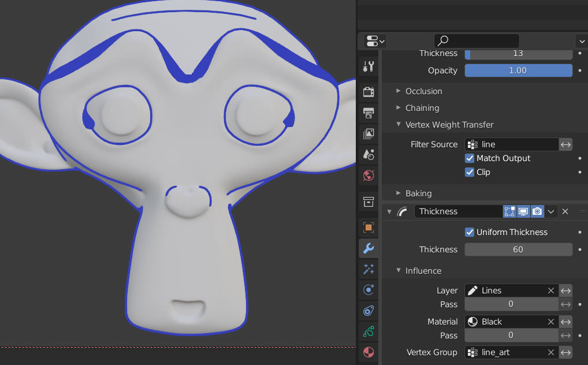Clear the Black material selection
Screen dimensions: 588x365
(551, 322)
